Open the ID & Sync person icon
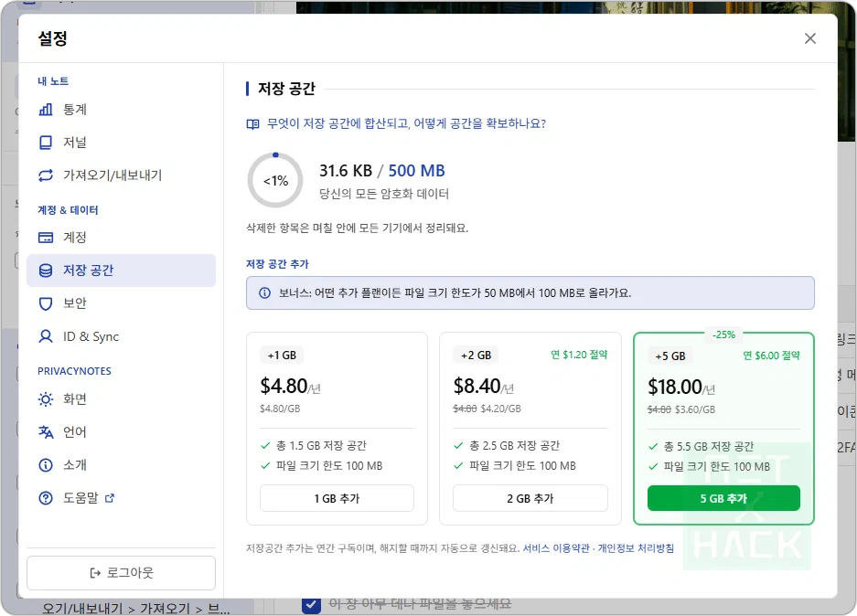Viewport: 857px width, 616px height. tap(46, 336)
